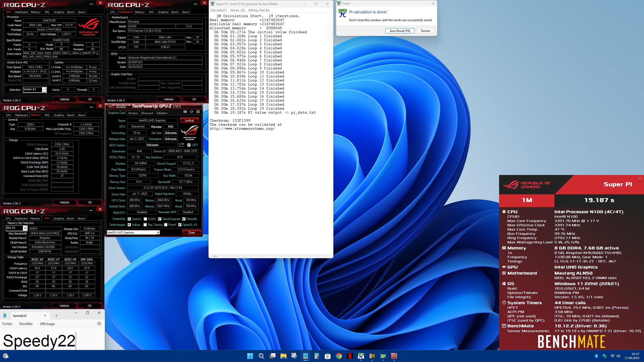Click the Bus Interface question mark
The image size is (644, 362).
pyautogui.click(x=198, y=157)
